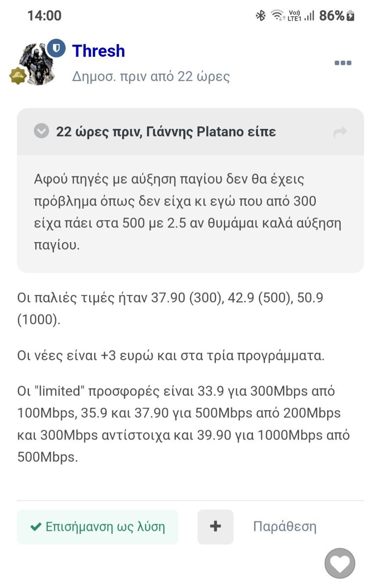Click the "Παράθεση" quote link
Image resolution: width=381 pixels, height=588 pixels.
point(284,527)
